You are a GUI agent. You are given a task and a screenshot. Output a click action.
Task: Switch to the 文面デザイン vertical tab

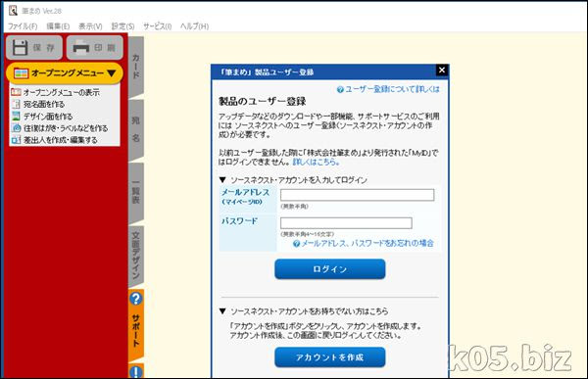[x=136, y=256]
